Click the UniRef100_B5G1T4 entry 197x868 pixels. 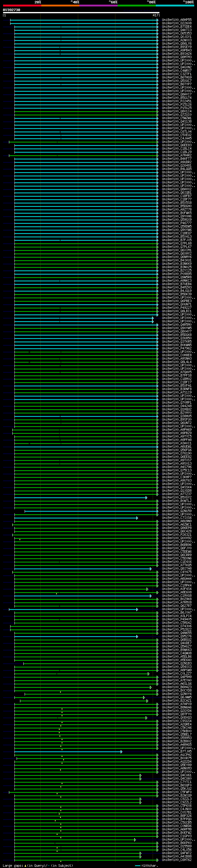click(x=176, y=98)
